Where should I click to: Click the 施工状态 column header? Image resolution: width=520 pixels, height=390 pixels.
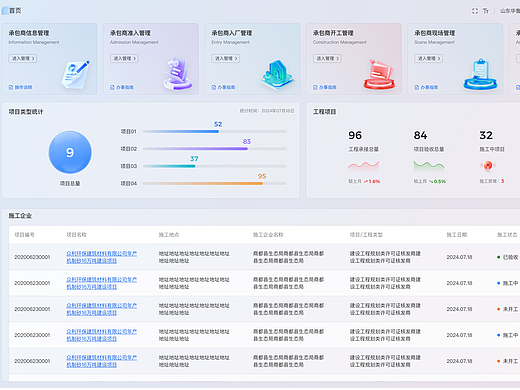pyautogui.click(x=507, y=235)
